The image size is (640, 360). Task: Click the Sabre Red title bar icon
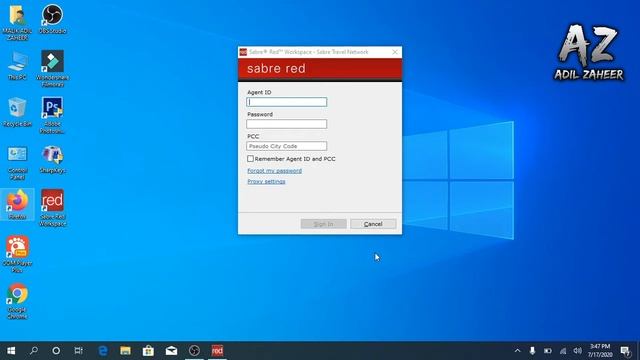click(x=243, y=52)
